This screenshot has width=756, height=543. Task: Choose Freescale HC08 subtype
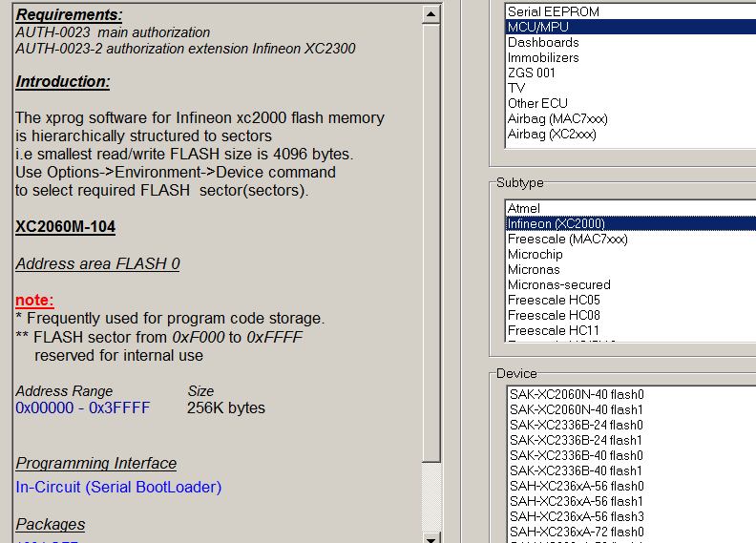coord(631,315)
